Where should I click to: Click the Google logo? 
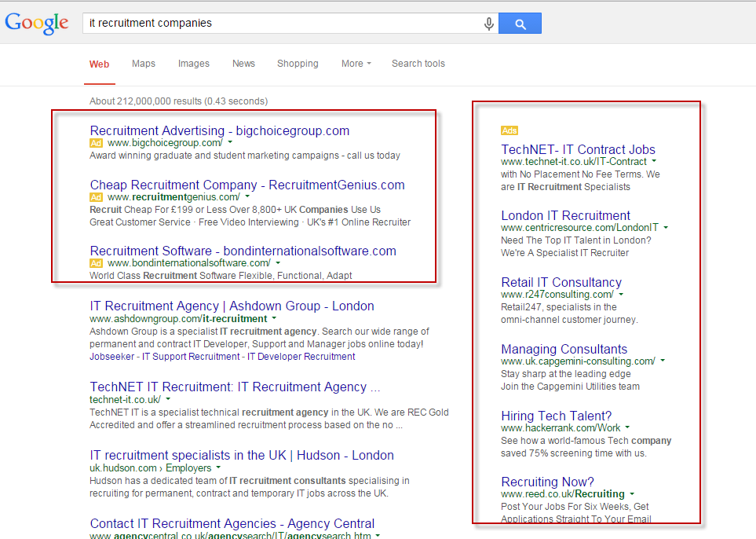coord(37,23)
